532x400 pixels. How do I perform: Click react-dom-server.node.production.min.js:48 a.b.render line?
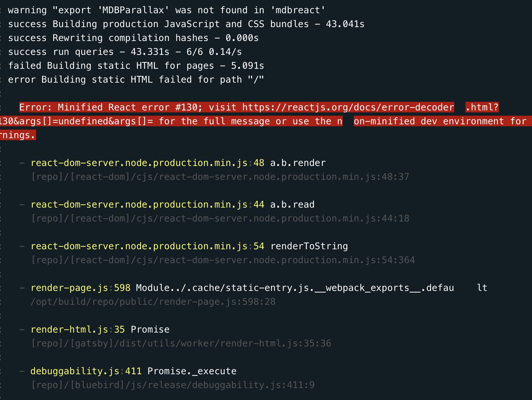[x=178, y=163]
